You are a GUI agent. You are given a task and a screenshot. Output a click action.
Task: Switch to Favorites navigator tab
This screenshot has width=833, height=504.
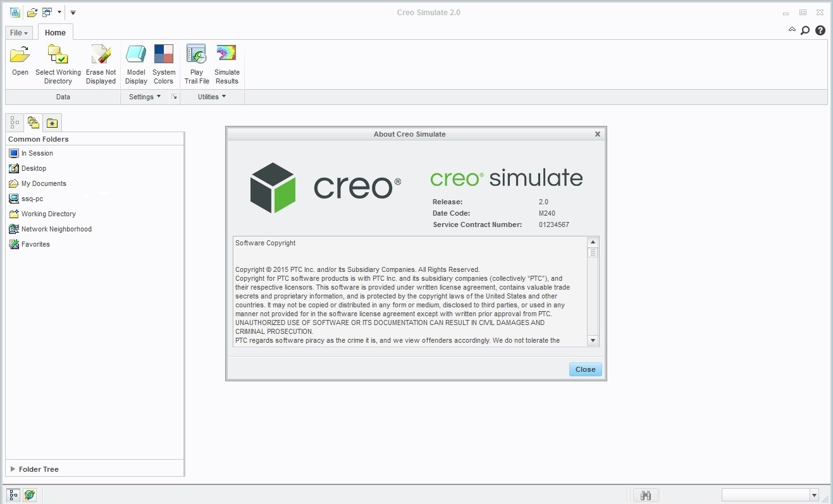coord(52,123)
